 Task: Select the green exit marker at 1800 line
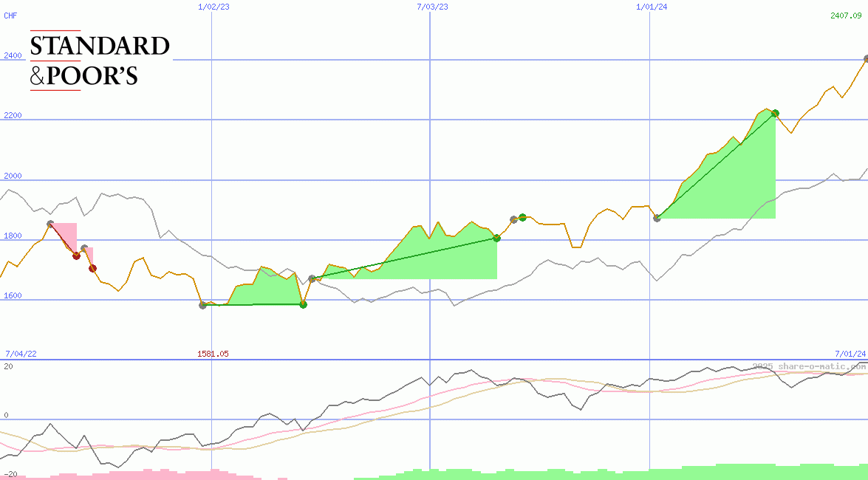tap(496, 238)
